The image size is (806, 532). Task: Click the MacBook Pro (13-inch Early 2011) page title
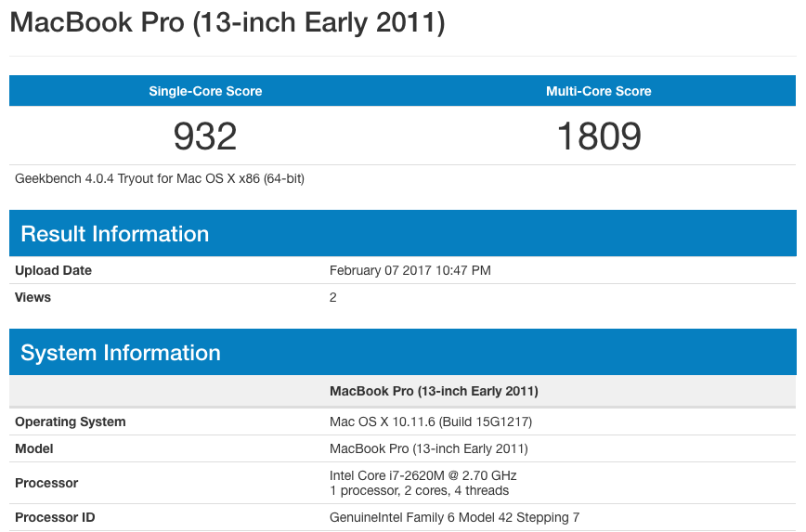(x=227, y=23)
